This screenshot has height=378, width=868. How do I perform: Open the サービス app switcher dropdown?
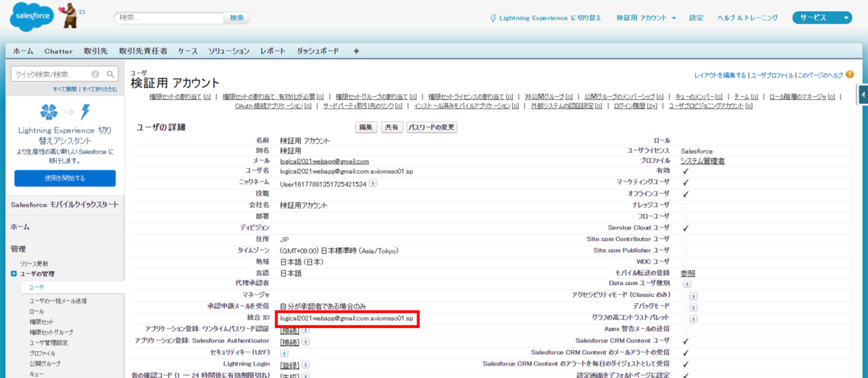823,17
